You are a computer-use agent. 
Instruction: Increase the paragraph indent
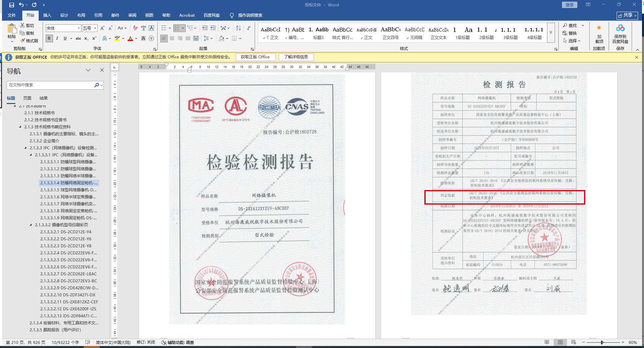213,28
